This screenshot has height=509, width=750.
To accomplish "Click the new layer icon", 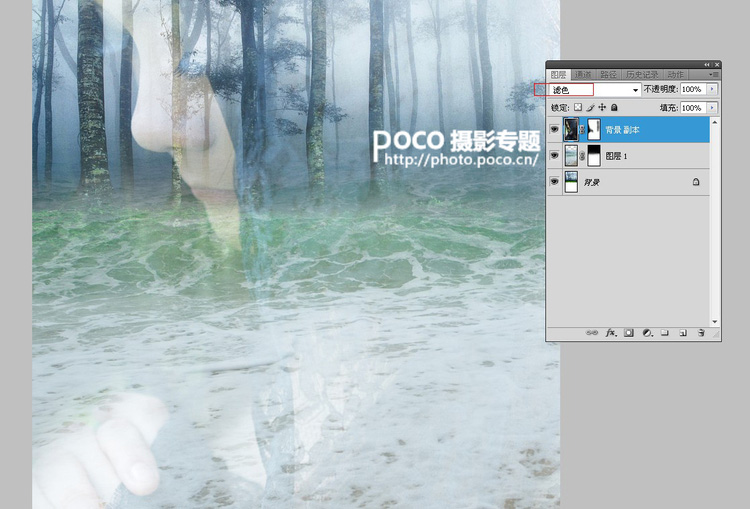I will (x=683, y=332).
